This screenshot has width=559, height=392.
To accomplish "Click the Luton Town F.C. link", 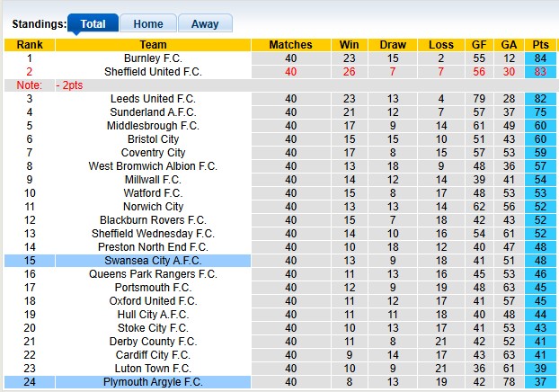I will [x=153, y=369].
